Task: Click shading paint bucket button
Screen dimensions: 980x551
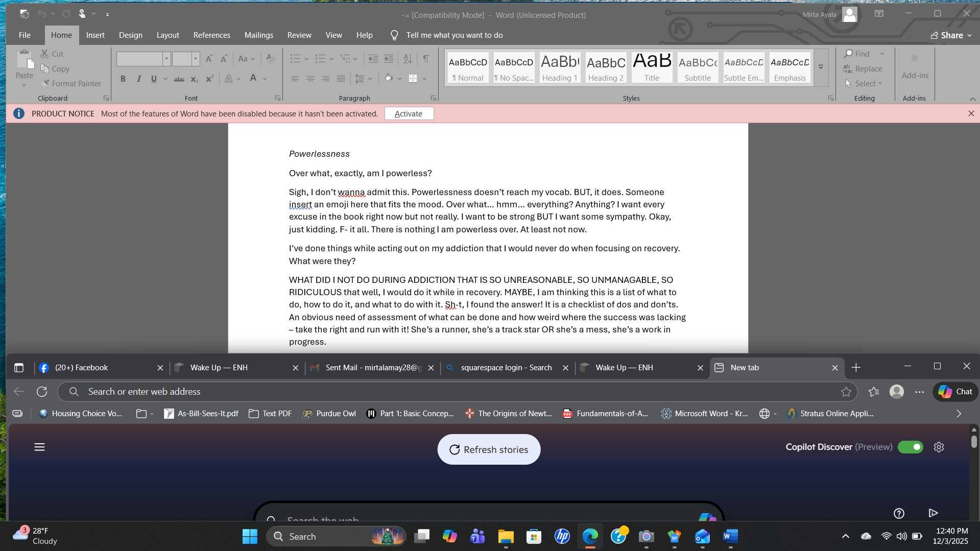Action: click(389, 79)
